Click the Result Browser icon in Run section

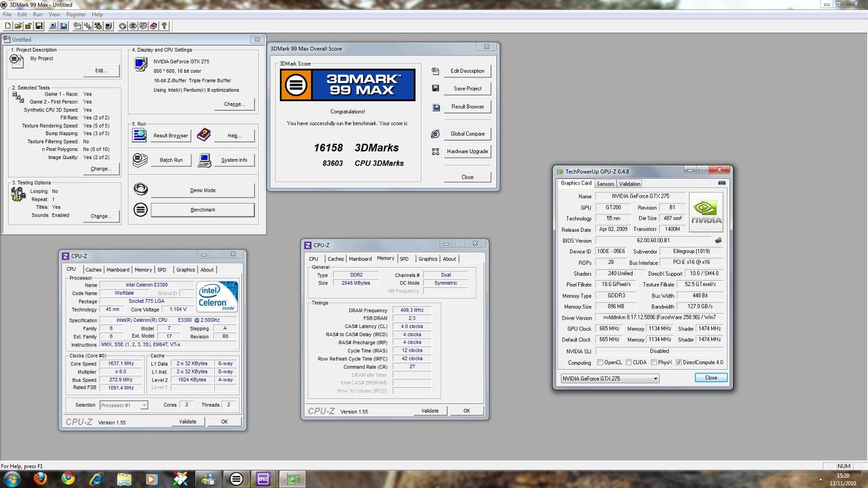(139, 135)
